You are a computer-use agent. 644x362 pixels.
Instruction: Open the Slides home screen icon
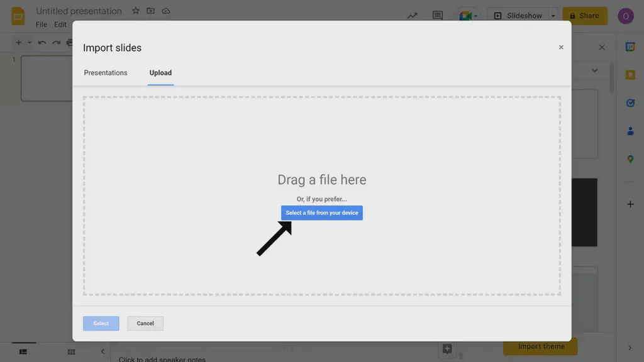tap(16, 16)
